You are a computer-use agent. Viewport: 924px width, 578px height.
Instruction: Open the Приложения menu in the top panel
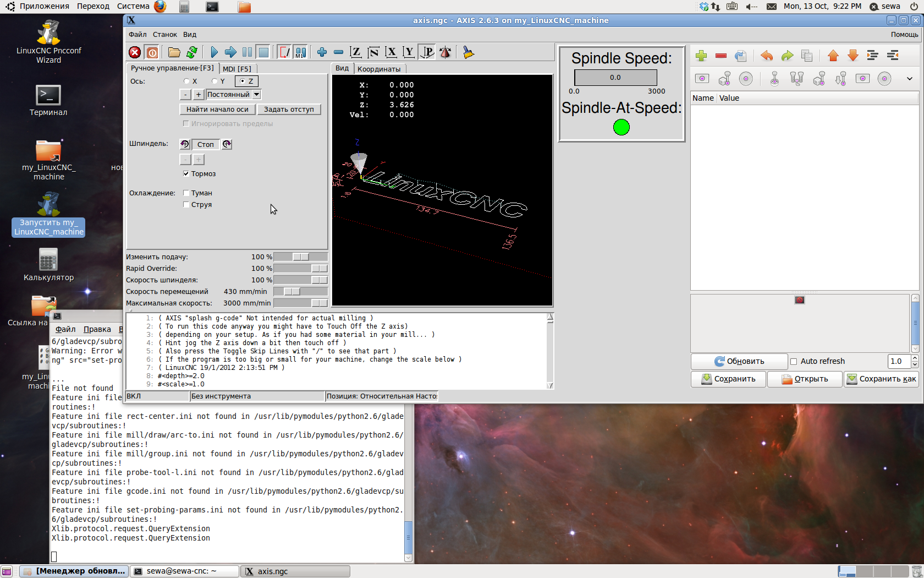[x=44, y=6]
